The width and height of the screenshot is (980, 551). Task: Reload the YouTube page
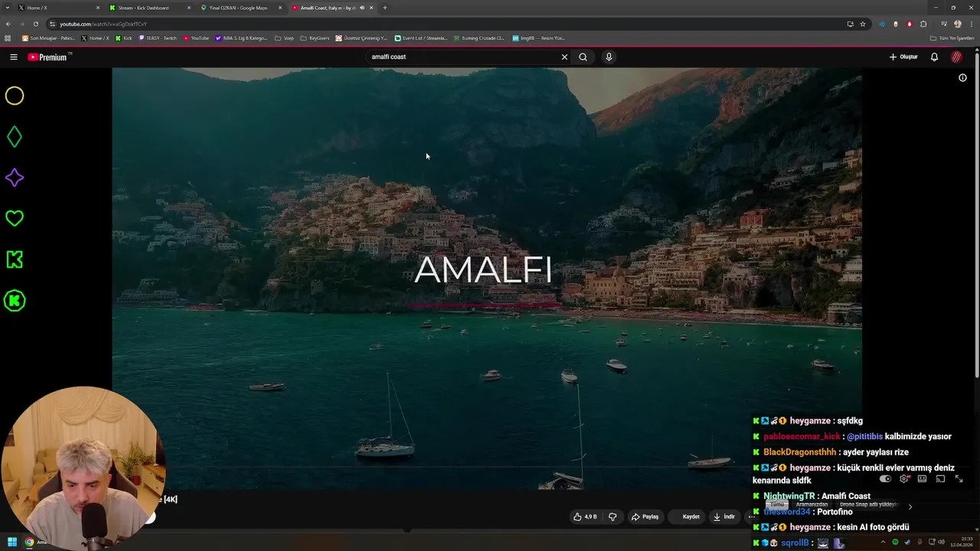(x=35, y=24)
